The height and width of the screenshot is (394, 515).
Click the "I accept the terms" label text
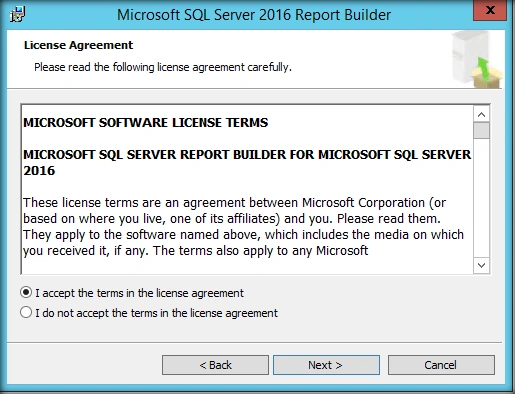tap(139, 293)
